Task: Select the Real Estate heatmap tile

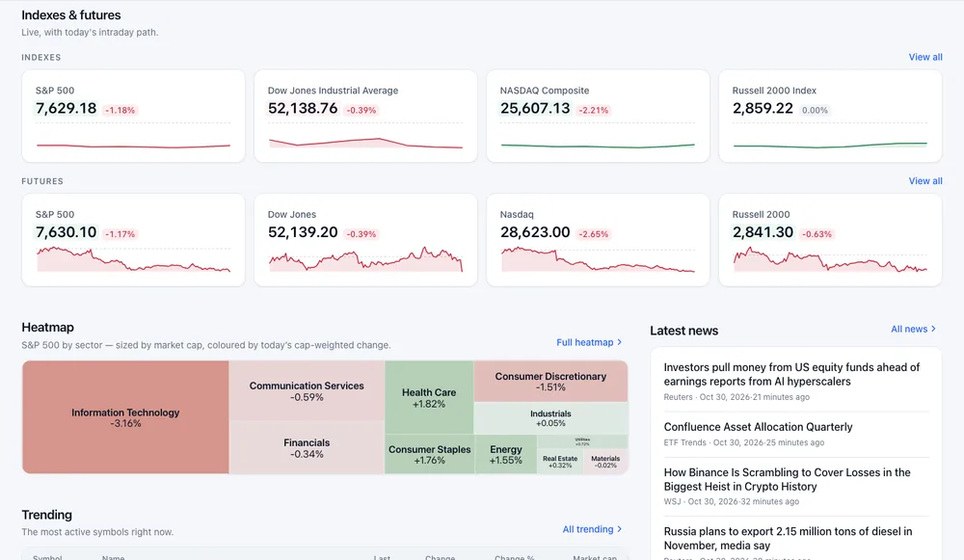Action: 560,462
